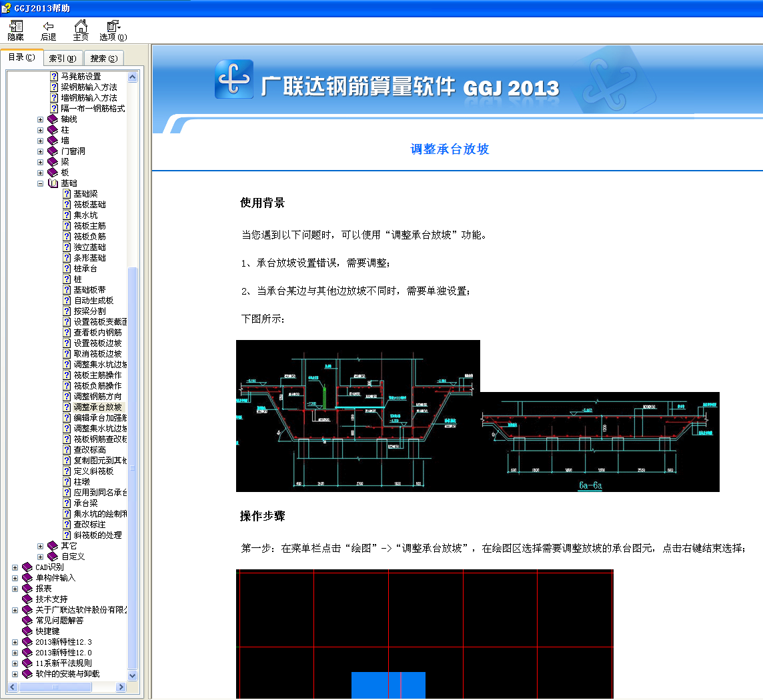Click the book icon next to 技术支持

click(x=28, y=599)
